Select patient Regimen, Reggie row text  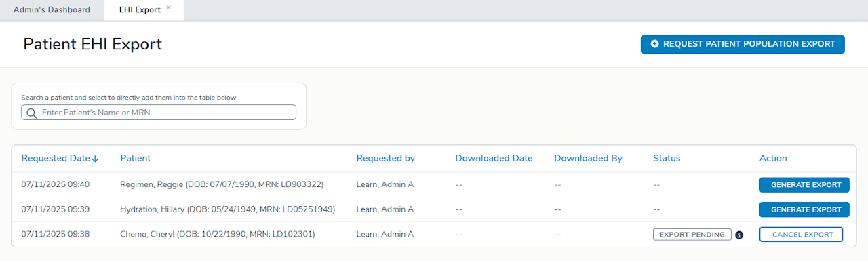[x=222, y=184]
